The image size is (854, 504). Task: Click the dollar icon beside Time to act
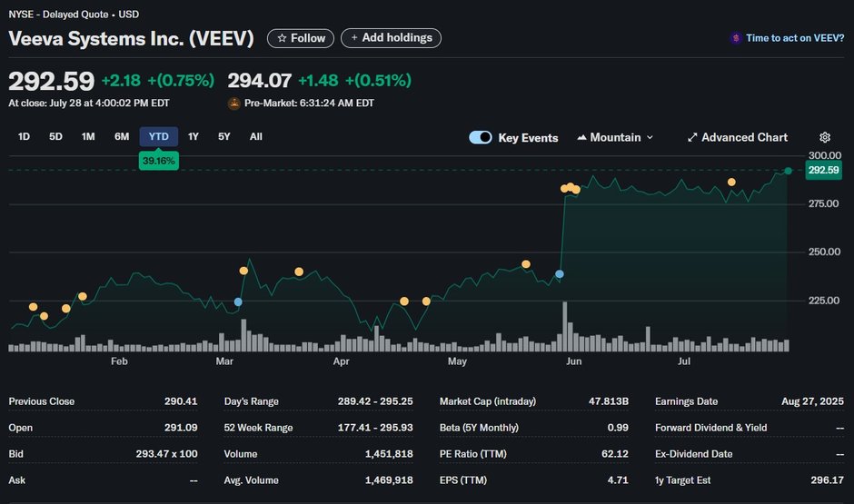pos(736,38)
